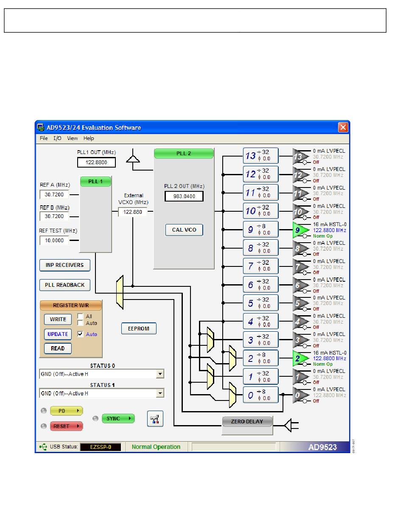
Task: Open the I/O menu
Action: click(57, 138)
